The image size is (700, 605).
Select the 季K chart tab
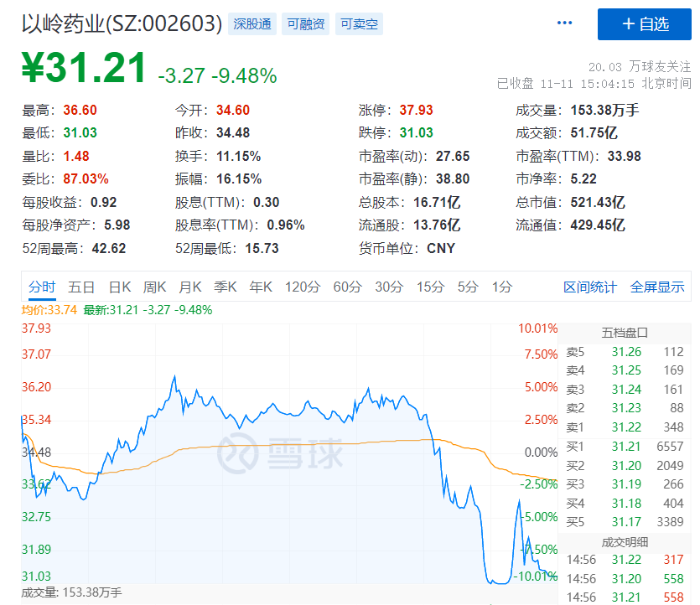click(226, 287)
